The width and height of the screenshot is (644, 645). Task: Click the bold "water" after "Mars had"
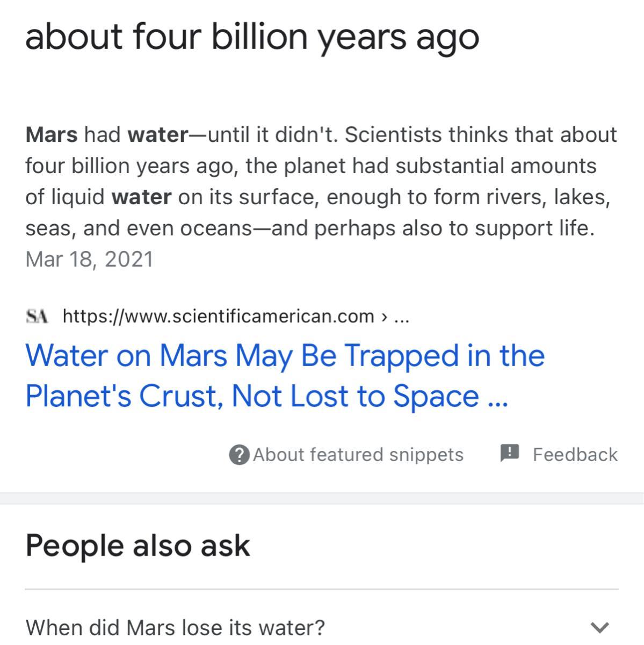pyautogui.click(x=157, y=134)
